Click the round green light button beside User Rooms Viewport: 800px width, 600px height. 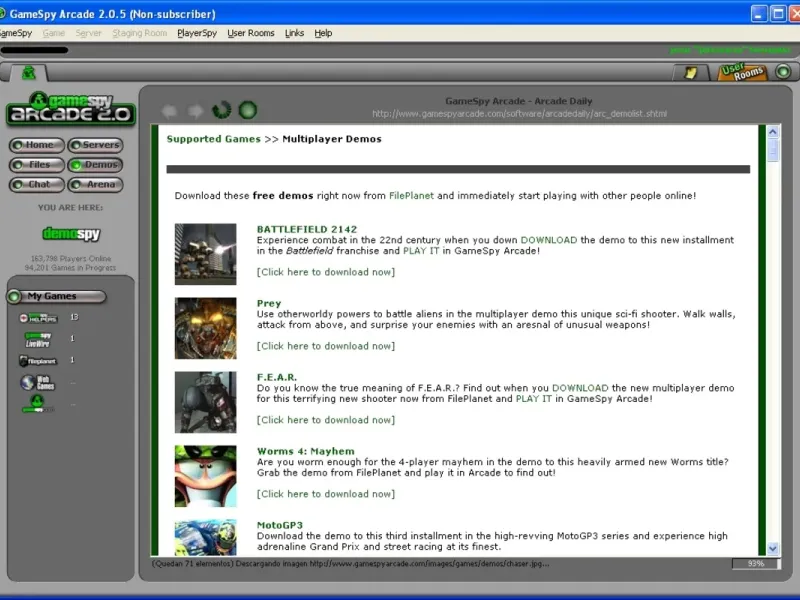click(783, 71)
